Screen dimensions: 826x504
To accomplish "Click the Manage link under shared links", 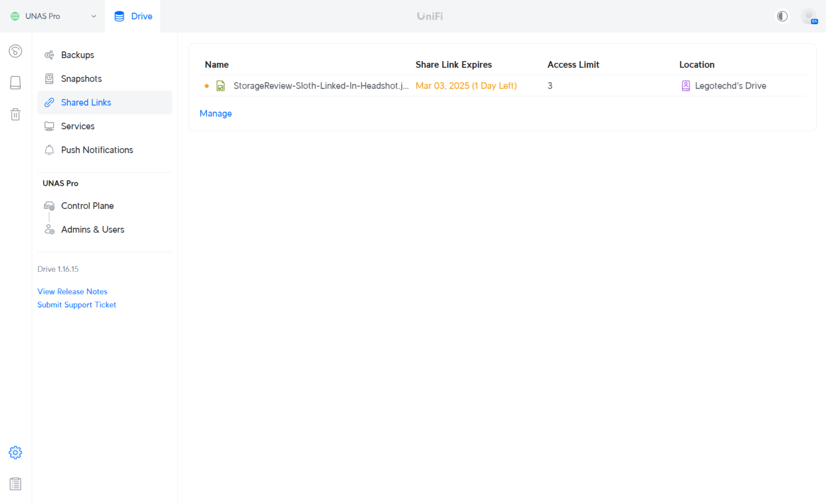I will (x=216, y=113).
